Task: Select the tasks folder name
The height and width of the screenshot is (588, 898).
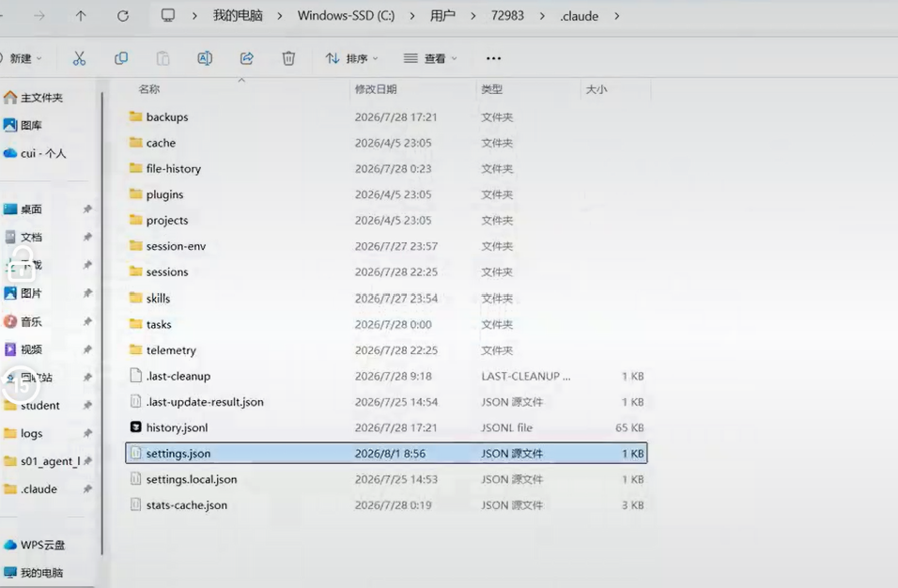Action: pyautogui.click(x=159, y=324)
